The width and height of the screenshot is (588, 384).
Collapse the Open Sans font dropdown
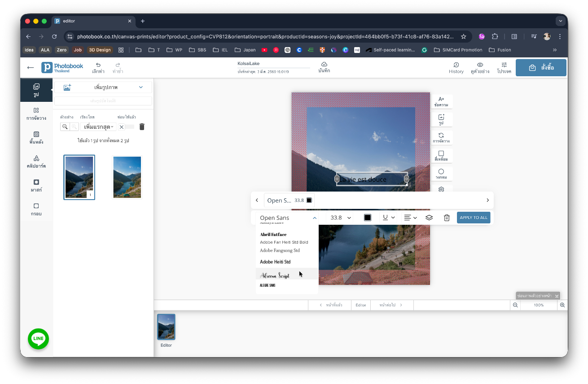coord(315,218)
